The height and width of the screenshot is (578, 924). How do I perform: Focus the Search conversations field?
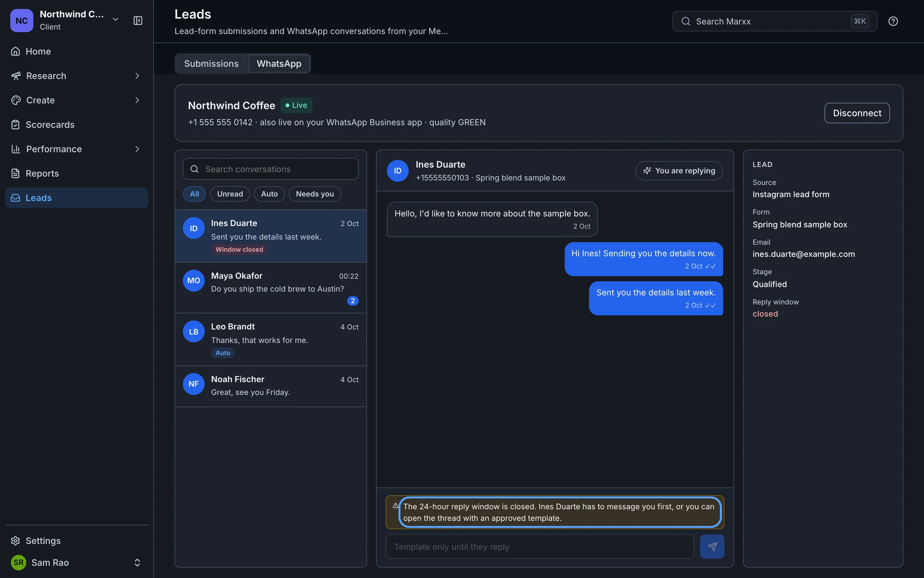(x=271, y=169)
